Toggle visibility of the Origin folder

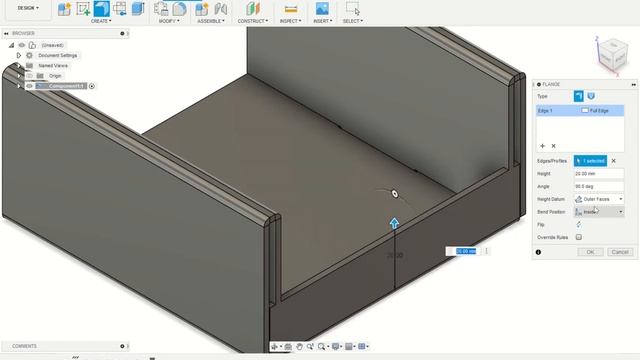(x=29, y=76)
